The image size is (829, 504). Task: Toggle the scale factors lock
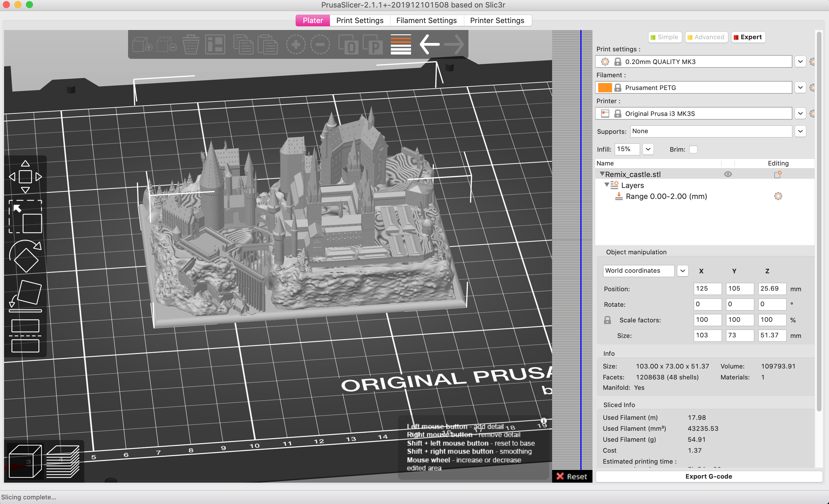[x=607, y=320]
